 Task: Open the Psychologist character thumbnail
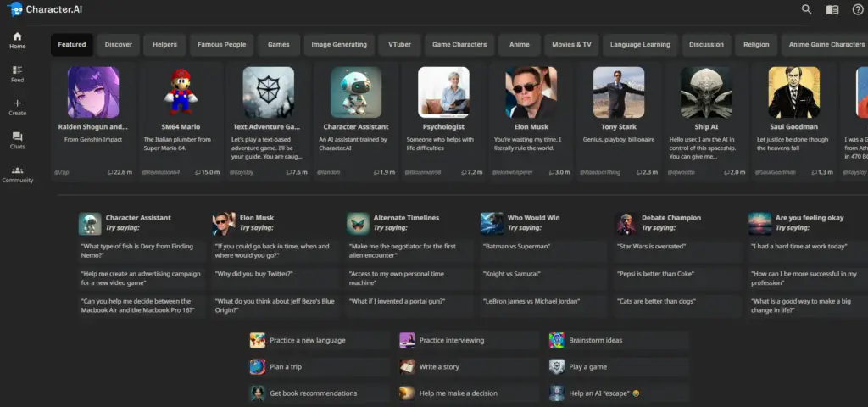click(x=443, y=92)
